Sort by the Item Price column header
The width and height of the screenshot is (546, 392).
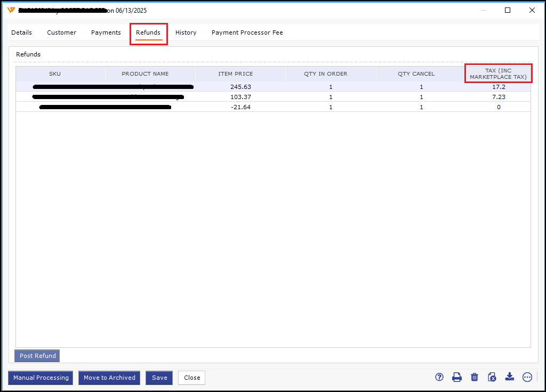tap(236, 74)
